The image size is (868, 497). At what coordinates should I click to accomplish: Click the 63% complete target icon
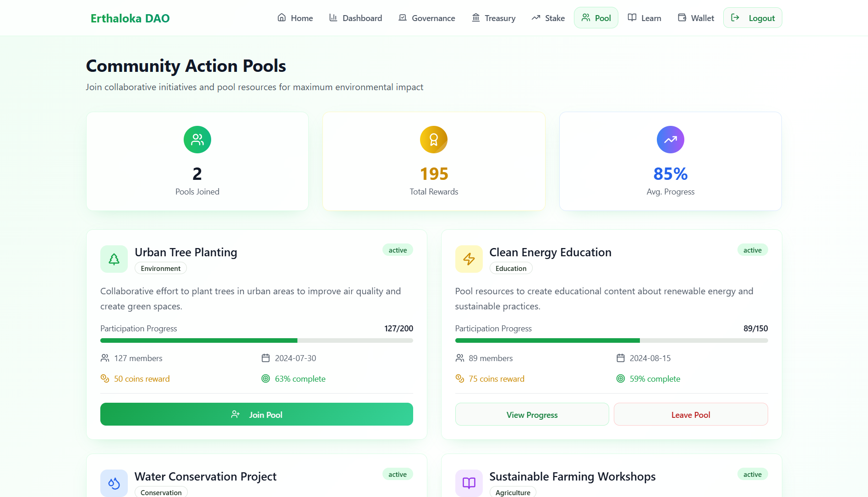pyautogui.click(x=266, y=378)
